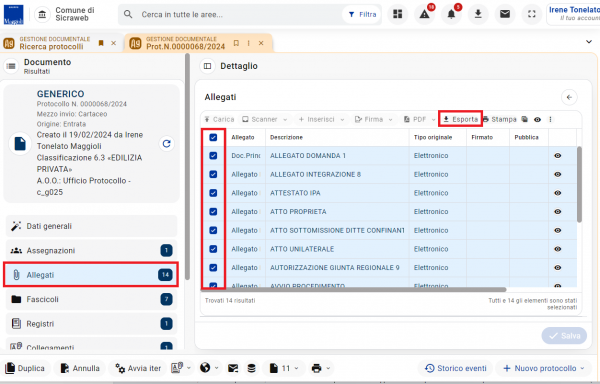The height and width of the screenshot is (384, 600).
Task: Open the downloads icon in the top bar
Action: (478, 14)
